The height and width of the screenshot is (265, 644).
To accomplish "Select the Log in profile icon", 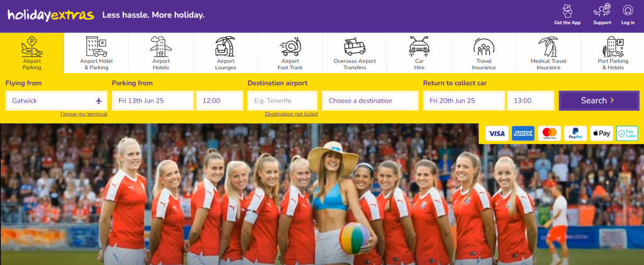I will [x=628, y=11].
